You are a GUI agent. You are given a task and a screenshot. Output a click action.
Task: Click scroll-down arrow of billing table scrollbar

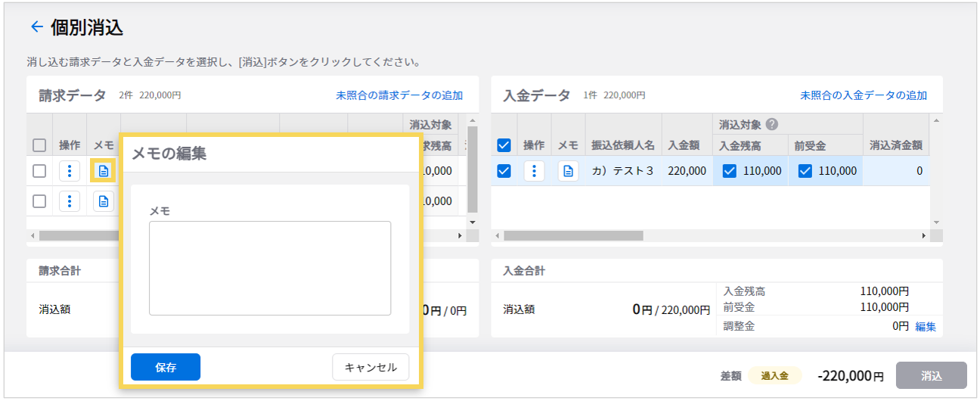473,222
